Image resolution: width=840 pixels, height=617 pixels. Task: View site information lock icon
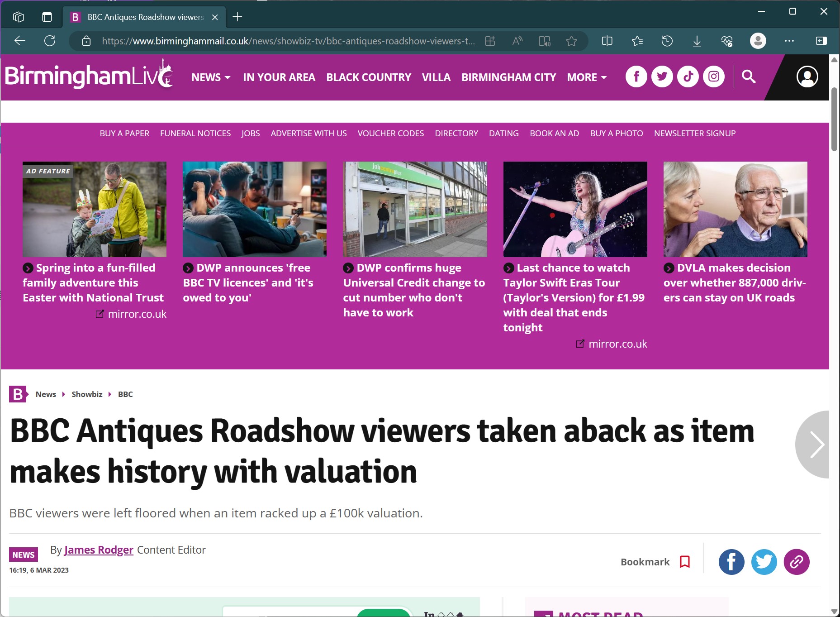click(86, 41)
